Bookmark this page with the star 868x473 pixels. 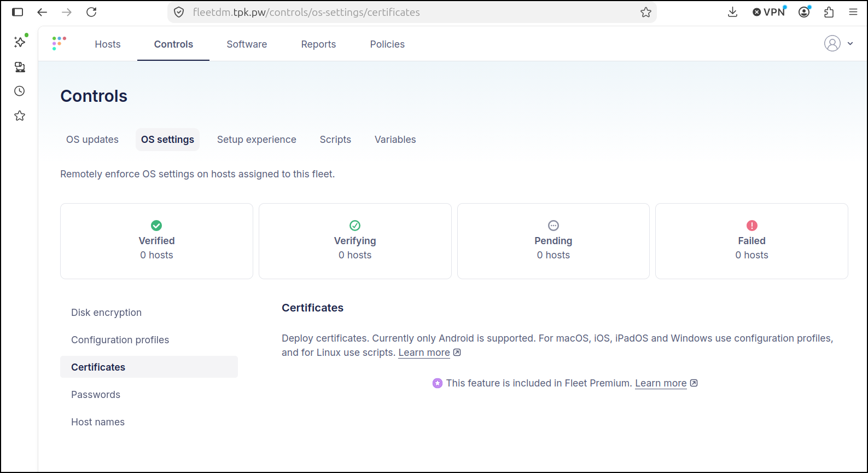click(x=646, y=12)
